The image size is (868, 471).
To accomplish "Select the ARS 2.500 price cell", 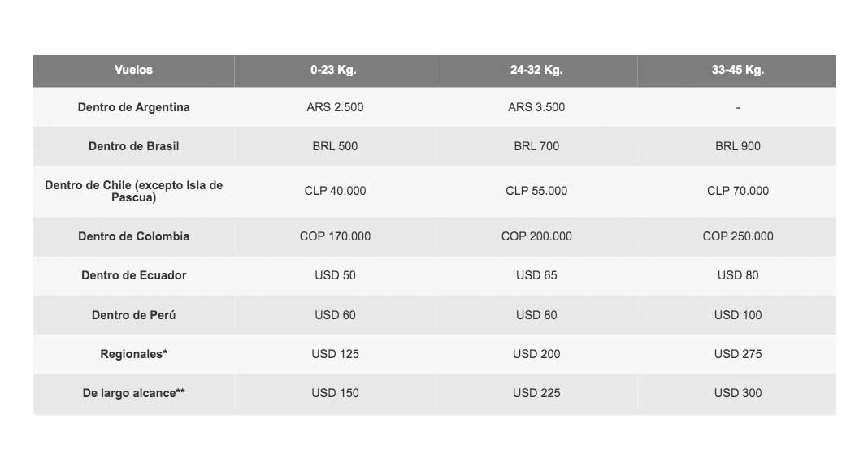I will 335,107.
